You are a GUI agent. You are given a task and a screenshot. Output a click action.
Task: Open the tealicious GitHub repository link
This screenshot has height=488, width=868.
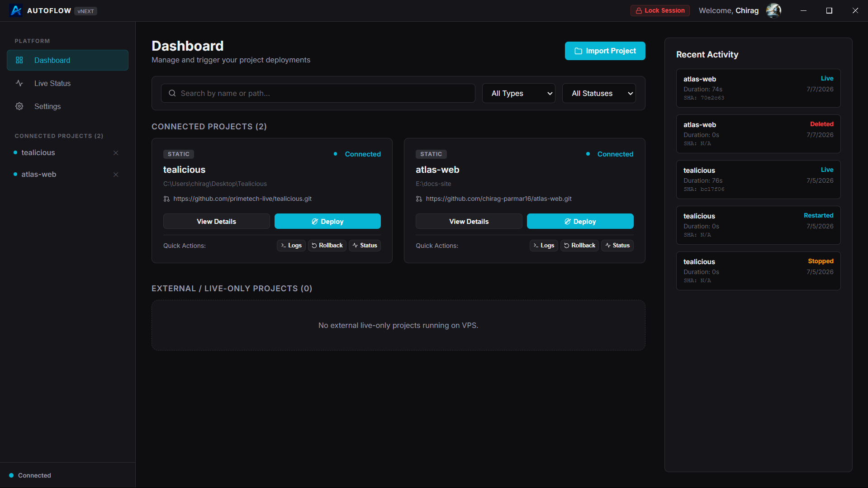click(242, 199)
